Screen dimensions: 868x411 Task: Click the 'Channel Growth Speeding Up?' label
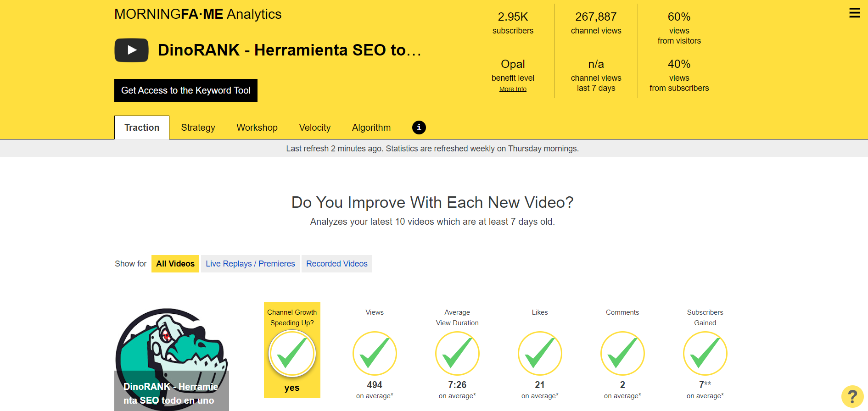coord(292,317)
